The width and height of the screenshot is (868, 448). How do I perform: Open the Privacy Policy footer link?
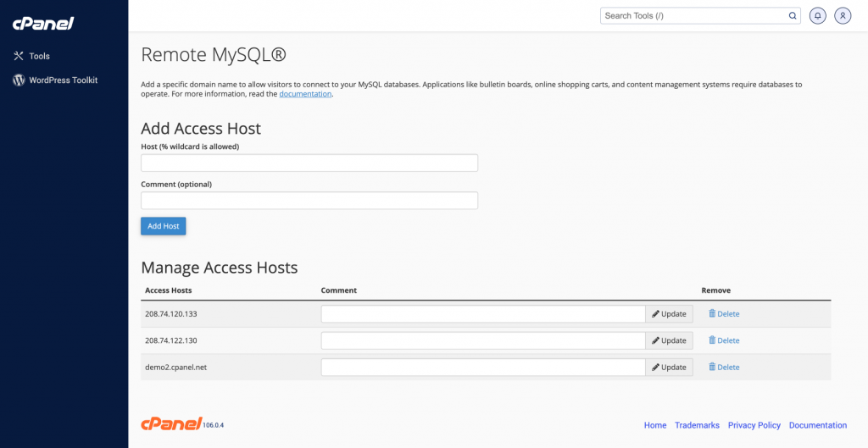point(754,425)
